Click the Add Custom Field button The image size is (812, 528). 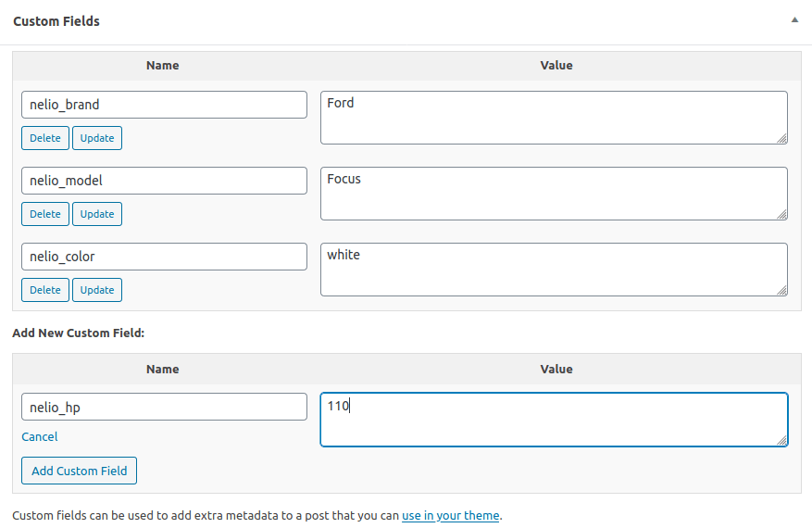80,471
